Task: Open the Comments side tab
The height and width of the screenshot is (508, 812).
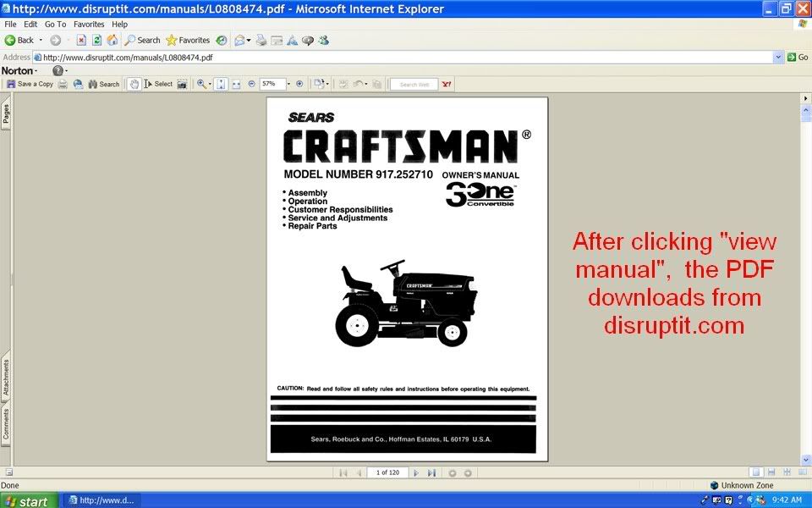Action: pyautogui.click(x=6, y=424)
